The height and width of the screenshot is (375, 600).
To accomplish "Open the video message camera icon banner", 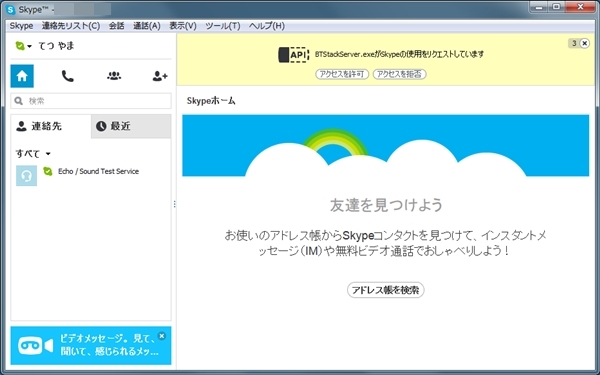I will pos(35,346).
